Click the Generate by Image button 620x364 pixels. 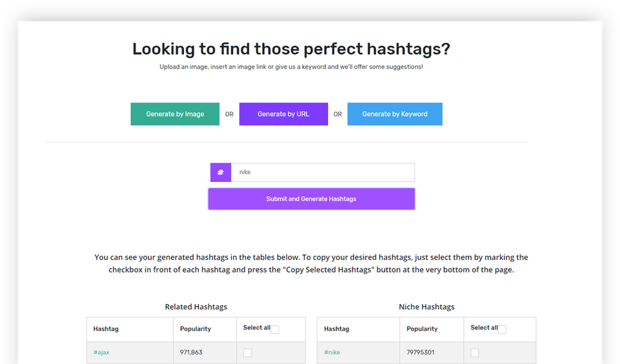click(175, 114)
